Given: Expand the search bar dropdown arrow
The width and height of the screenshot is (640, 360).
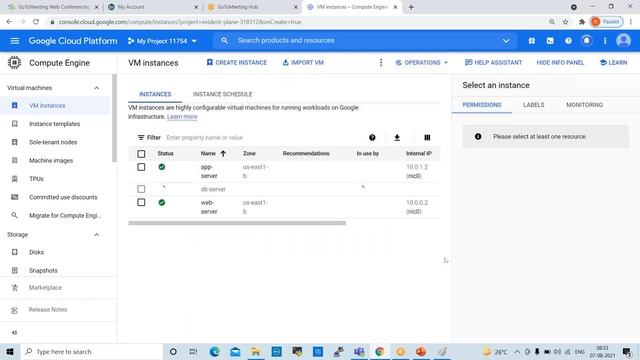Looking at the screenshot, I should click(506, 41).
